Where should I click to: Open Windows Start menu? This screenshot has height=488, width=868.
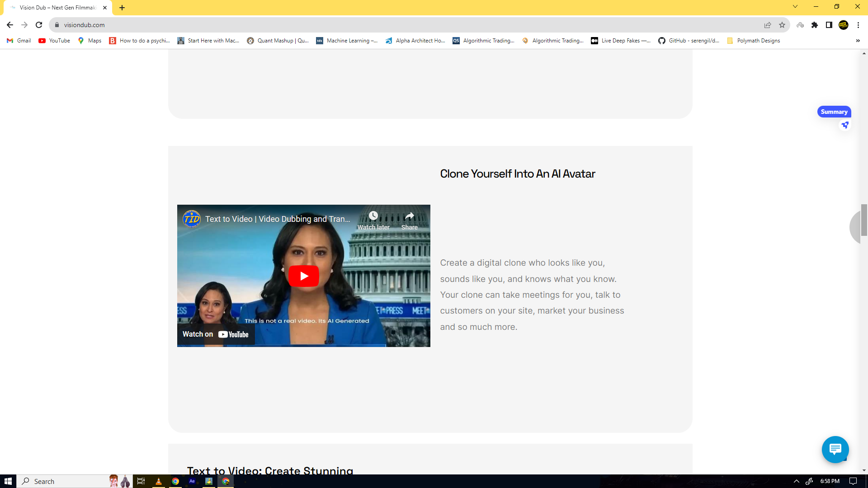coord(8,481)
